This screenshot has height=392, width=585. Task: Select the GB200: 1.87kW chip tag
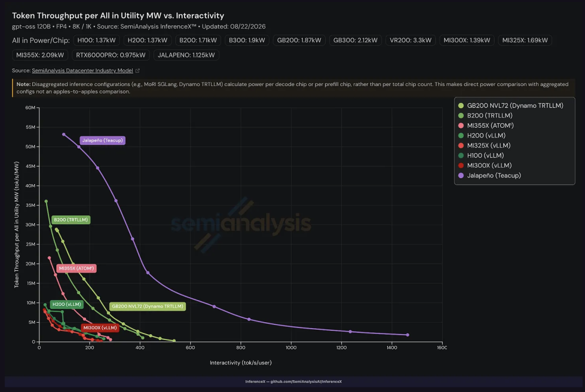pyautogui.click(x=299, y=40)
